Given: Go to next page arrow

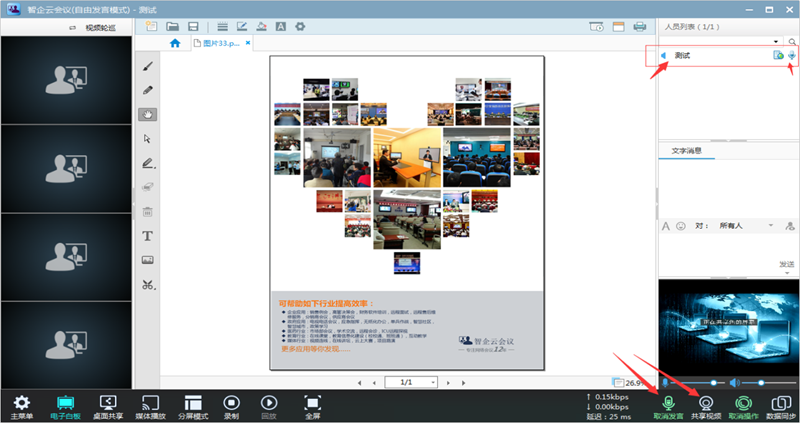Looking at the screenshot, I should tap(448, 383).
